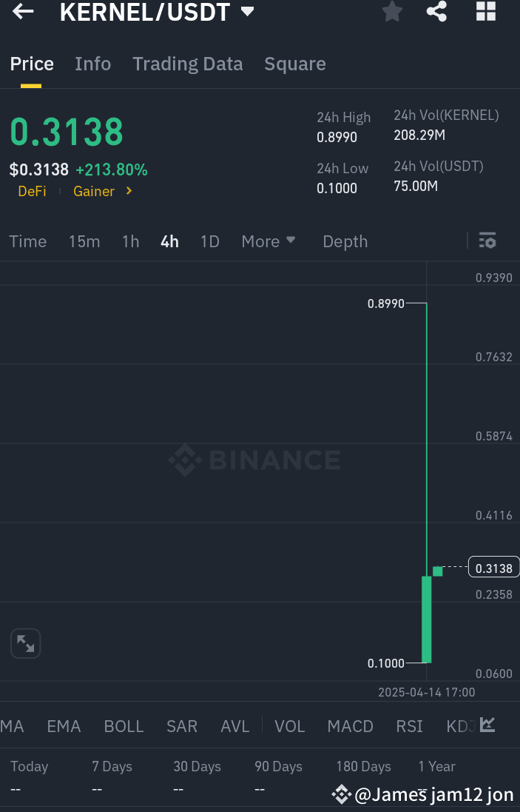Open the Info tab
This screenshot has height=812, width=520.
tap(92, 64)
